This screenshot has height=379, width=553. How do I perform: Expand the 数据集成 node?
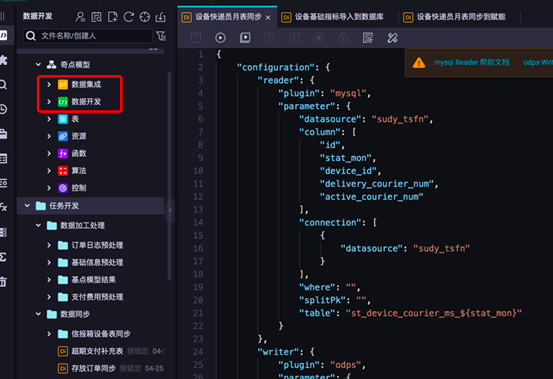pos(49,85)
